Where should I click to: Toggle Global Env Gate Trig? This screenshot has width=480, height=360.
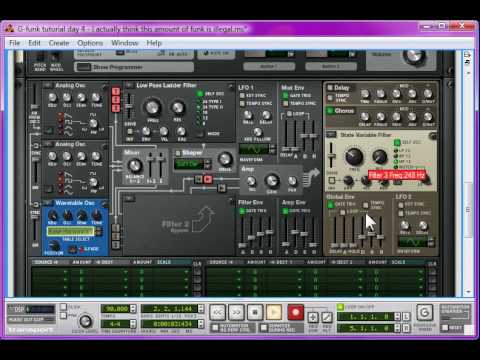click(331, 204)
